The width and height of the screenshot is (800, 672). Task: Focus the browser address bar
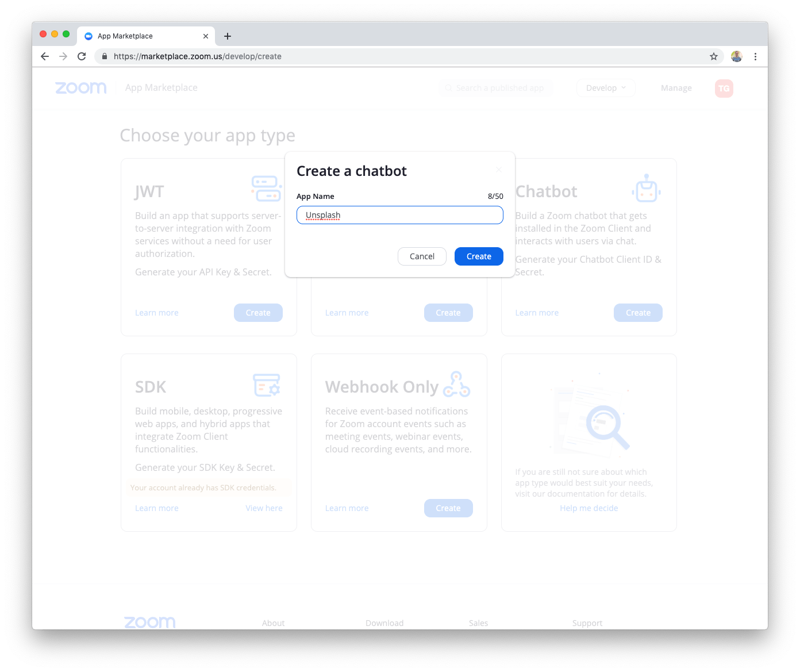click(402, 56)
